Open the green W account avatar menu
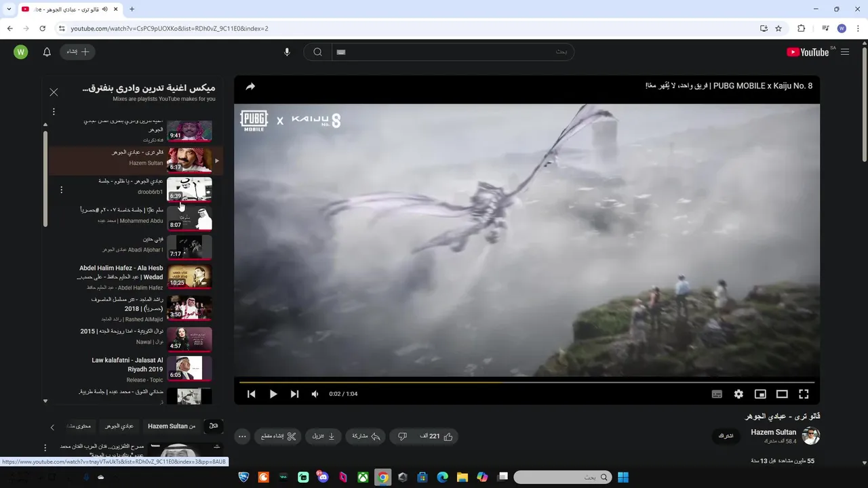Viewport: 868px width, 488px height. [x=21, y=52]
